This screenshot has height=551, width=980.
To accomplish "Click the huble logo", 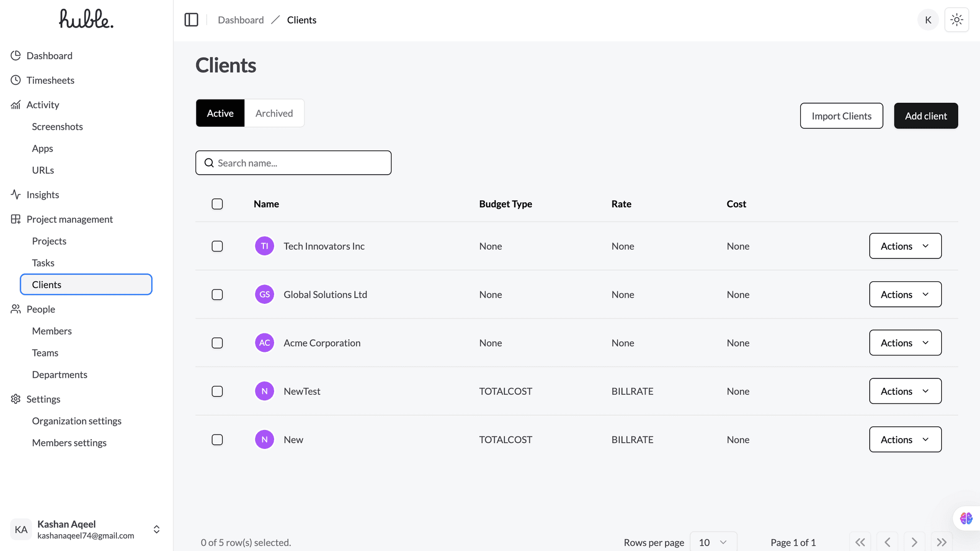I will [x=86, y=19].
